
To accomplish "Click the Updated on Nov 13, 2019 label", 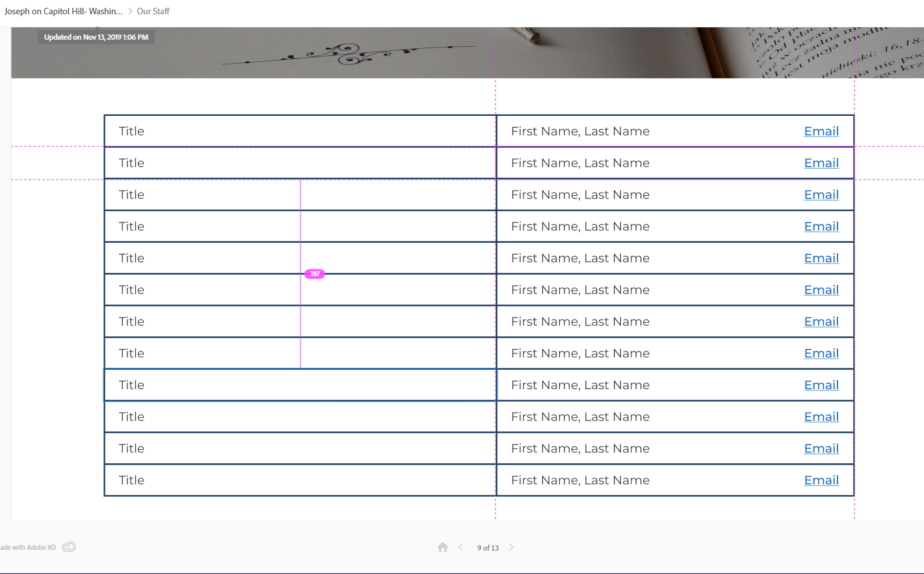I will (x=96, y=37).
